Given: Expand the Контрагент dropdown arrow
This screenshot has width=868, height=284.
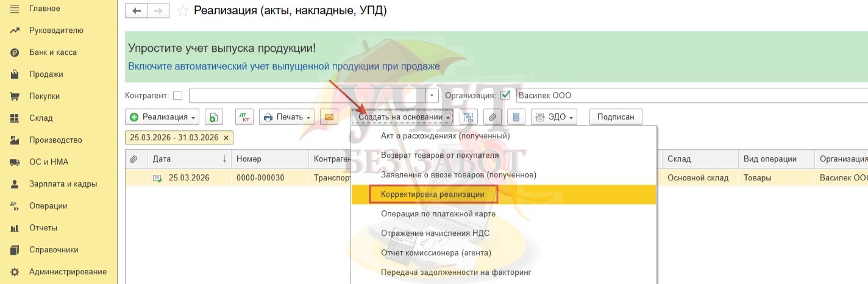Looking at the screenshot, I should [432, 96].
